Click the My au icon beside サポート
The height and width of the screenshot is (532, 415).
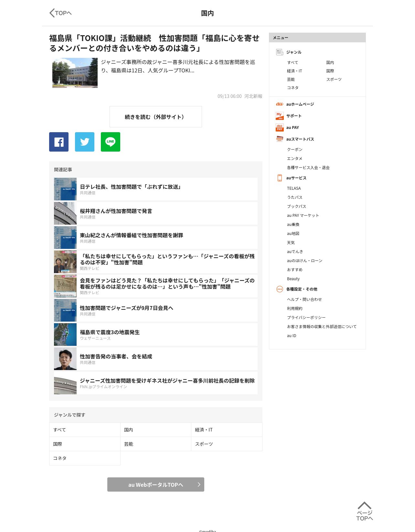click(280, 116)
